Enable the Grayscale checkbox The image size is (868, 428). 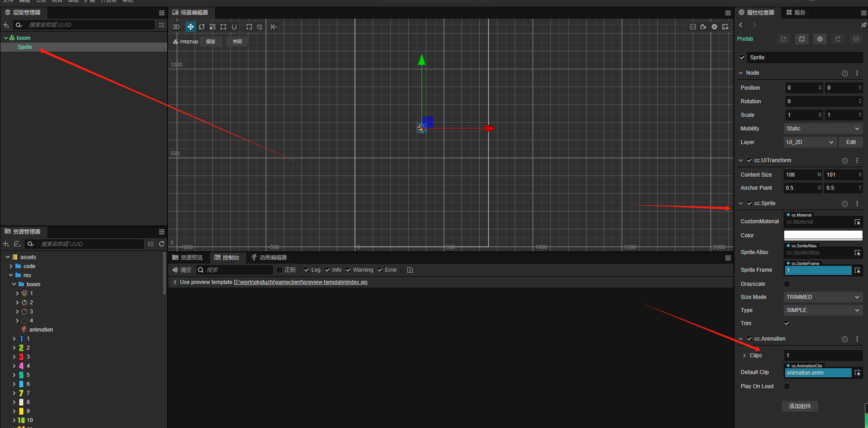pyautogui.click(x=787, y=284)
